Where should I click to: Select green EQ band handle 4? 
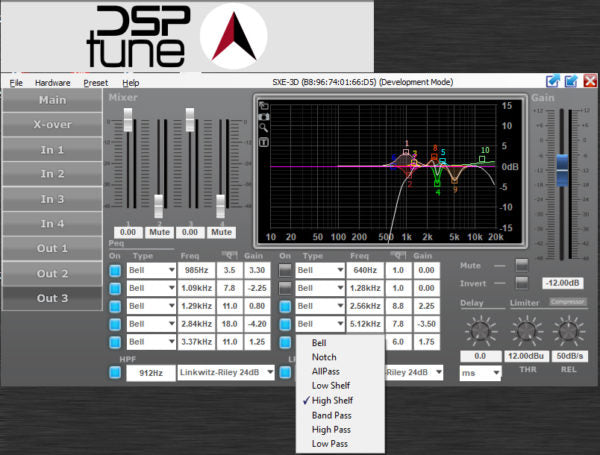tap(437, 184)
